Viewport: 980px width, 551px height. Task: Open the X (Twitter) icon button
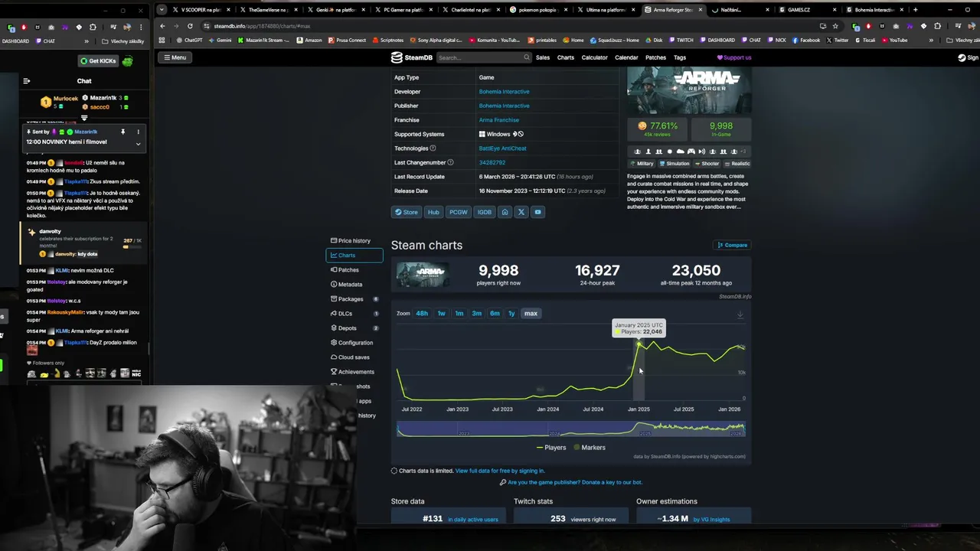click(521, 212)
